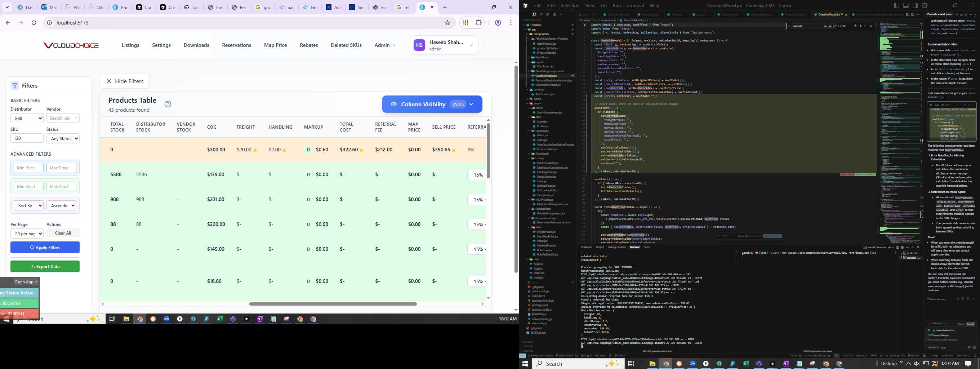This screenshot has width=980, height=369.
Task: Click the Apply Filters button
Action: pyautogui.click(x=45, y=247)
